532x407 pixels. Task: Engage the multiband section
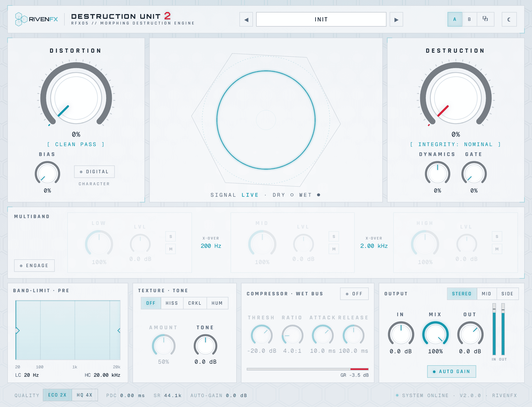34,266
